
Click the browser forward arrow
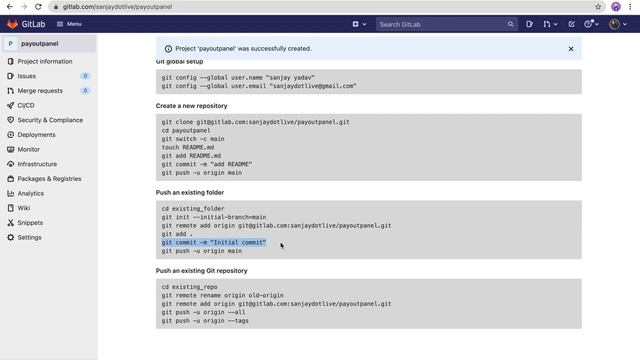point(24,7)
